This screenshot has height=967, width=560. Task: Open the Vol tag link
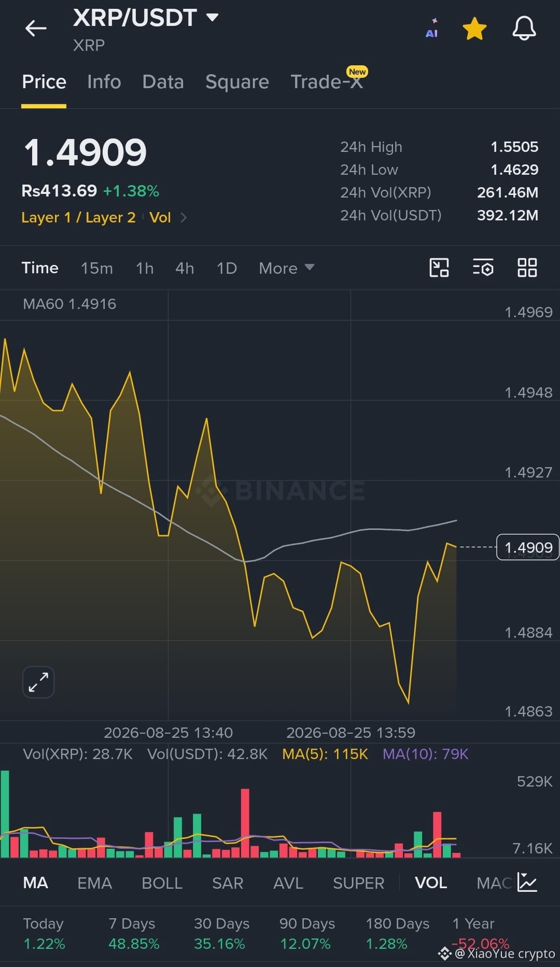160,217
